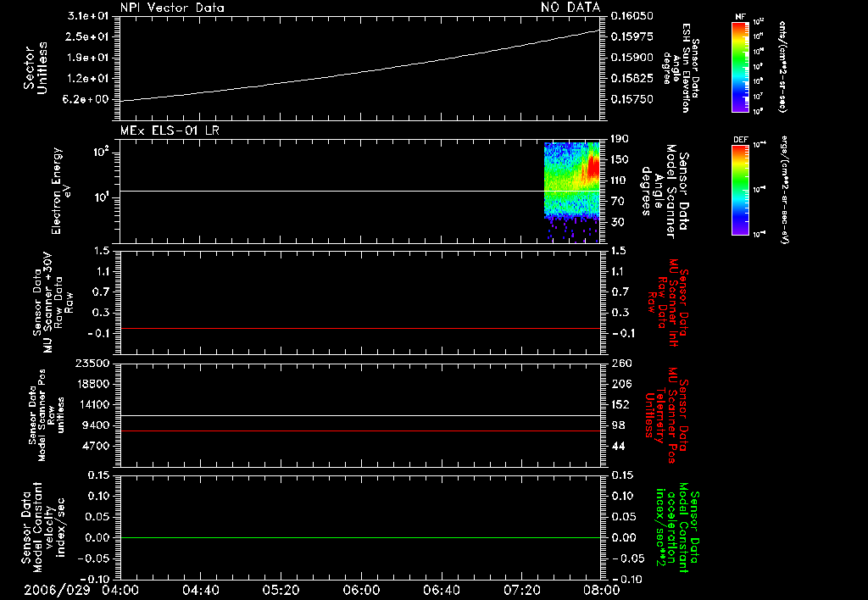Click the 'MU Scanner +30V Raw Data' axis label
This screenshot has height=600, width=868.
[52, 303]
